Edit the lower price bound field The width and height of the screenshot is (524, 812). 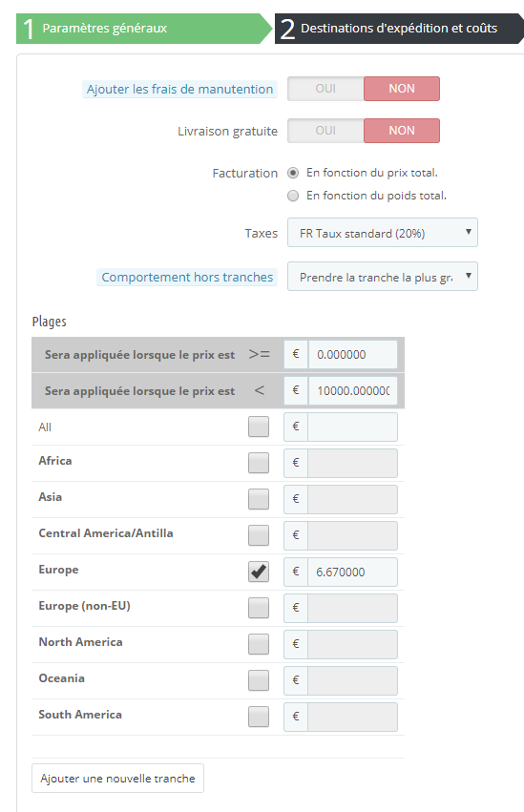pyautogui.click(x=352, y=355)
